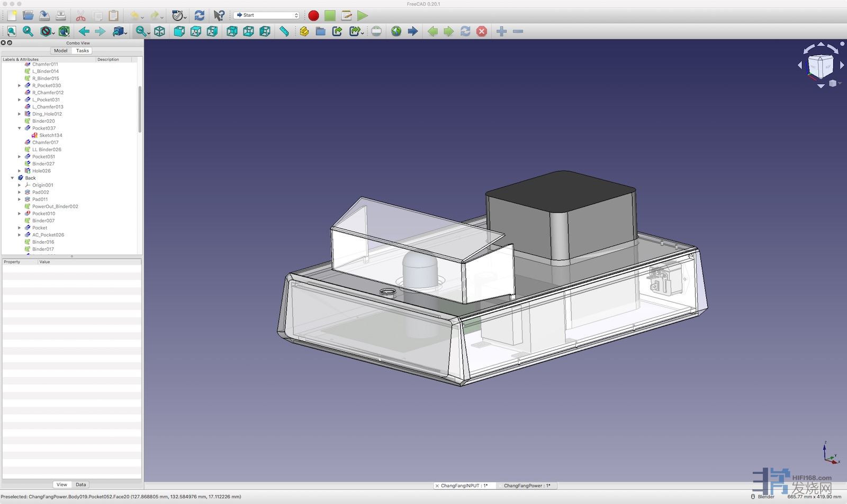
Task: Click the Fit all view icon
Action: coord(12,32)
